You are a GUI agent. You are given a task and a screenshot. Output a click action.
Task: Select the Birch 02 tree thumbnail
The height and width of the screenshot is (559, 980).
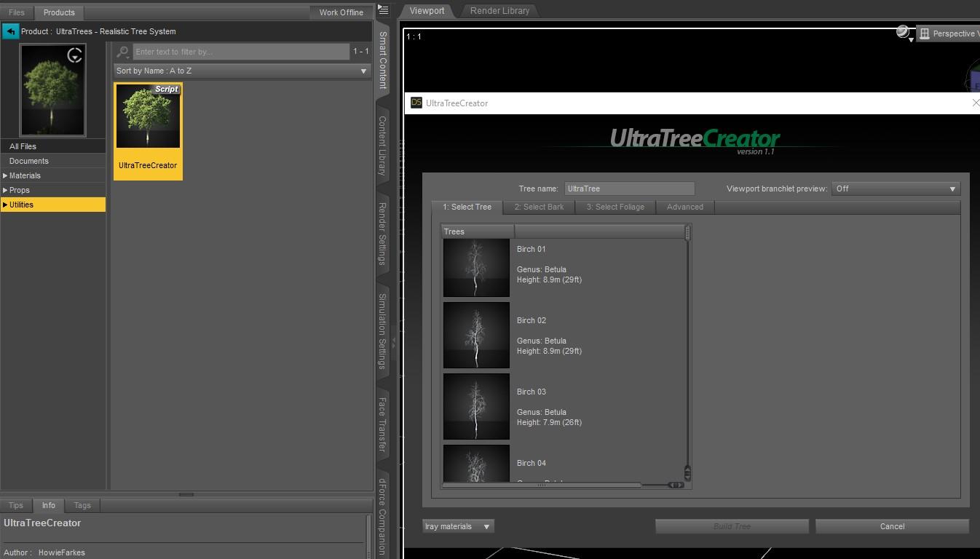pyautogui.click(x=476, y=336)
